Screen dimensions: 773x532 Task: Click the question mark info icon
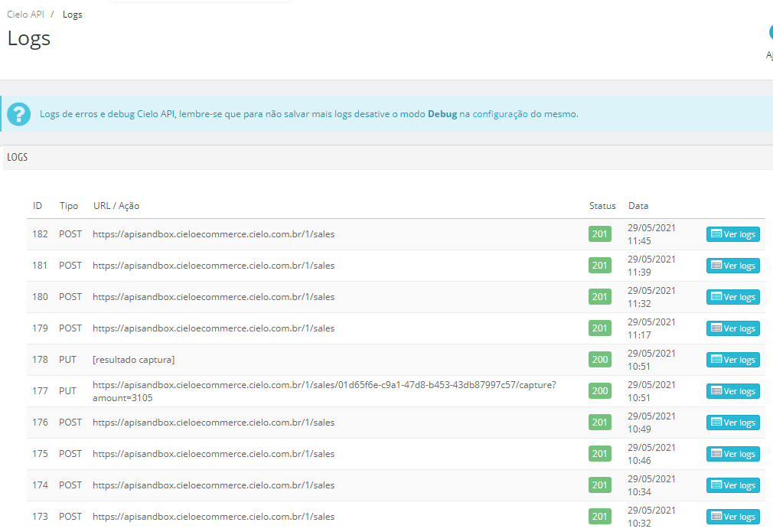[x=18, y=114]
